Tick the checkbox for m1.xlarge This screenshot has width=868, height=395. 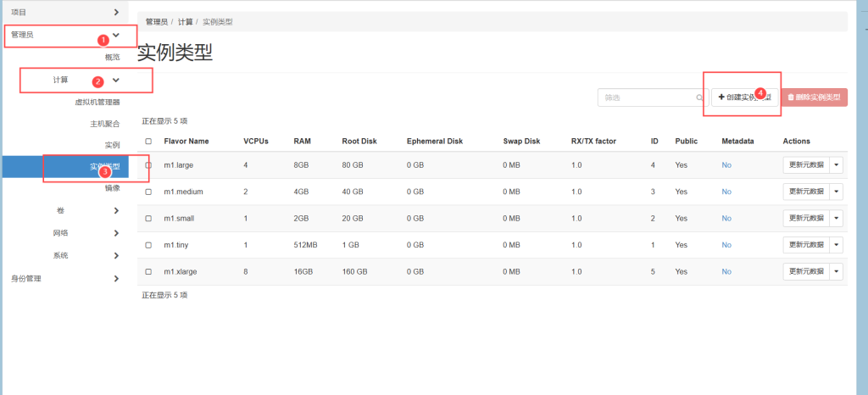pyautogui.click(x=149, y=271)
